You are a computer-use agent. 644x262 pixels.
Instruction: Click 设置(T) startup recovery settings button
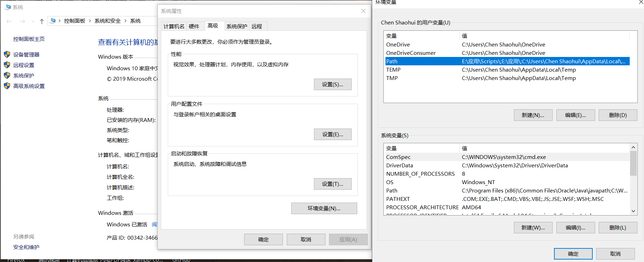[x=332, y=184]
